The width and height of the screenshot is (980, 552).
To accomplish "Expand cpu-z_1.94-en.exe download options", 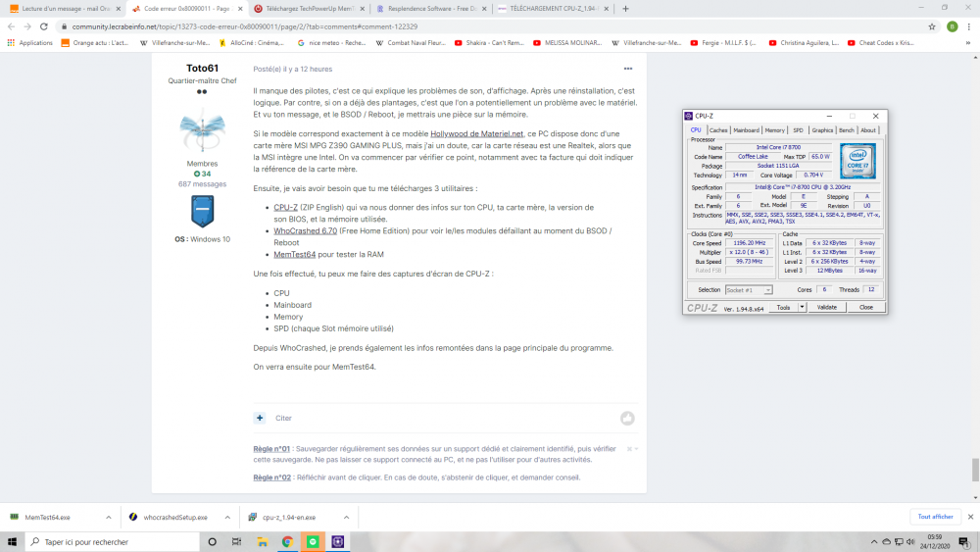I will [x=346, y=517].
